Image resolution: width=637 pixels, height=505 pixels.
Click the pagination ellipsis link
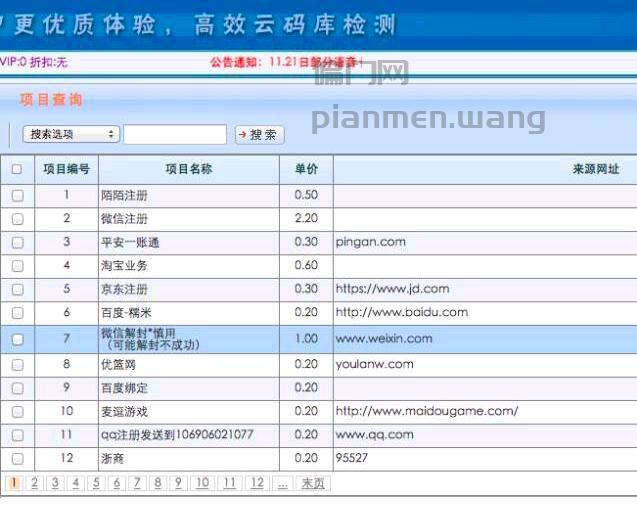[x=283, y=483]
